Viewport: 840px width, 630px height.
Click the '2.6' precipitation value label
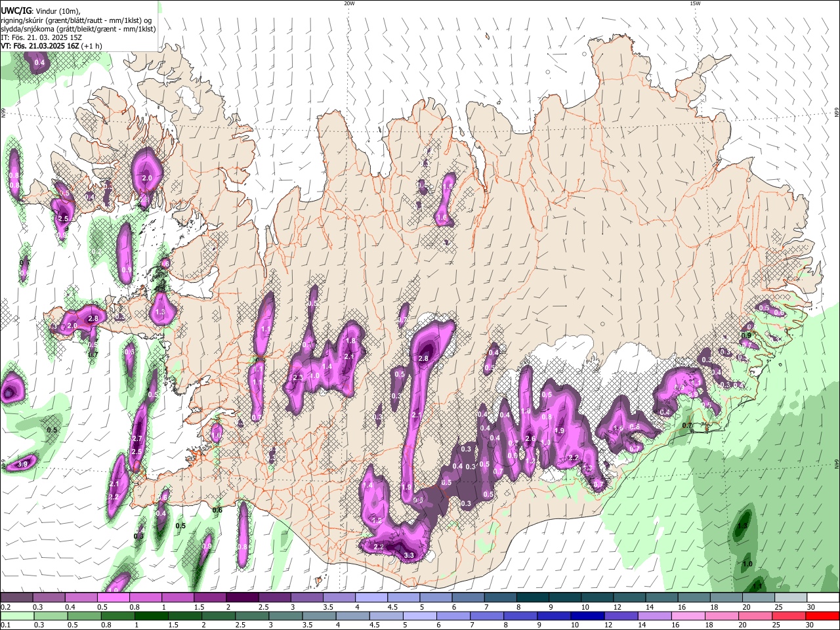tap(531, 438)
